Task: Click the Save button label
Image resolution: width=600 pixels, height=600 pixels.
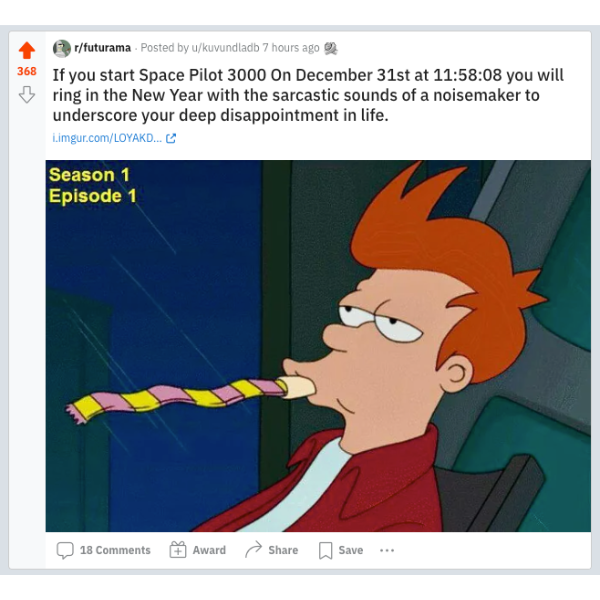Action: click(351, 550)
